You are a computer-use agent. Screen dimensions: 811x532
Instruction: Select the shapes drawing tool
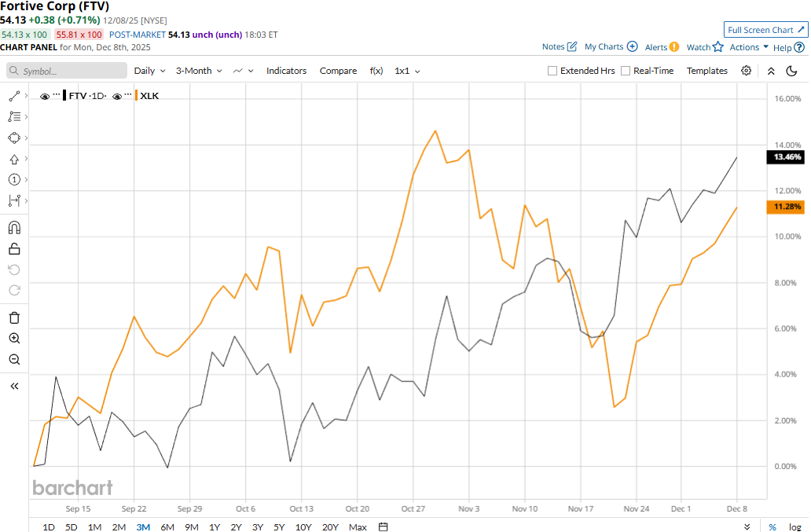tap(14, 138)
